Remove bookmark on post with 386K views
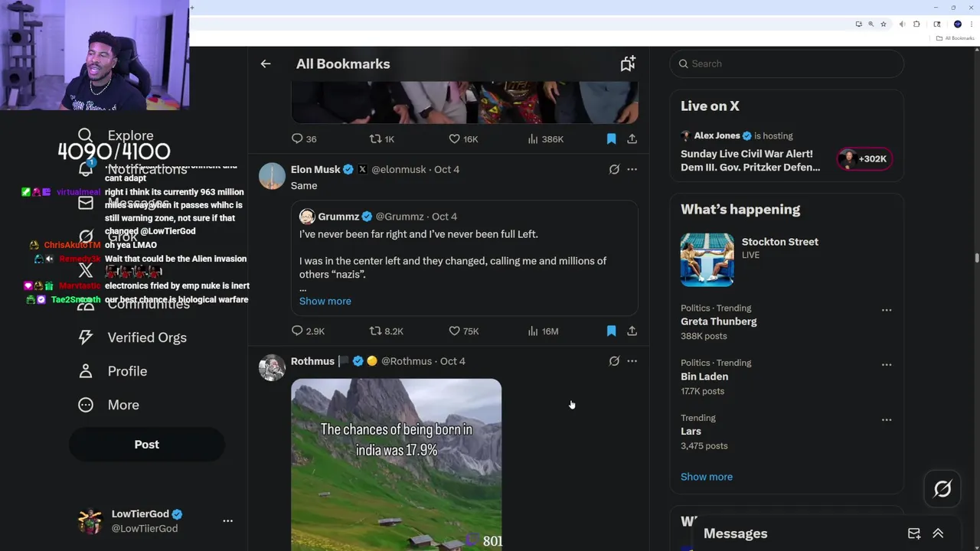The height and width of the screenshot is (551, 980). [x=611, y=139]
